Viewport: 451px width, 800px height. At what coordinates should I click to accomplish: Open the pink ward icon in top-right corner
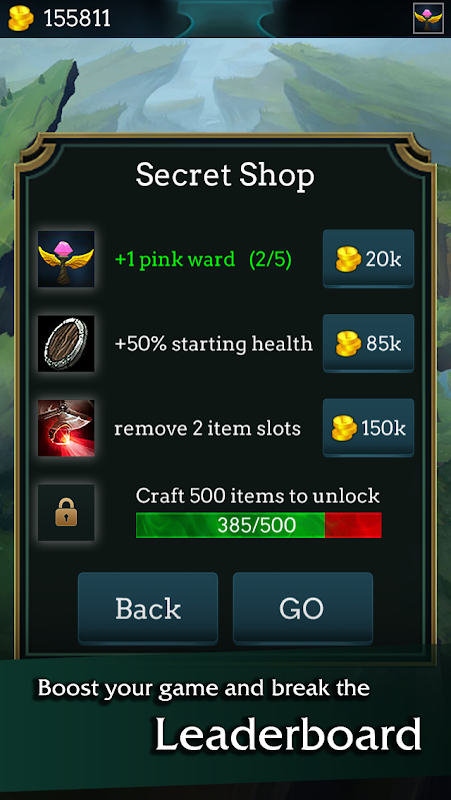point(428,18)
